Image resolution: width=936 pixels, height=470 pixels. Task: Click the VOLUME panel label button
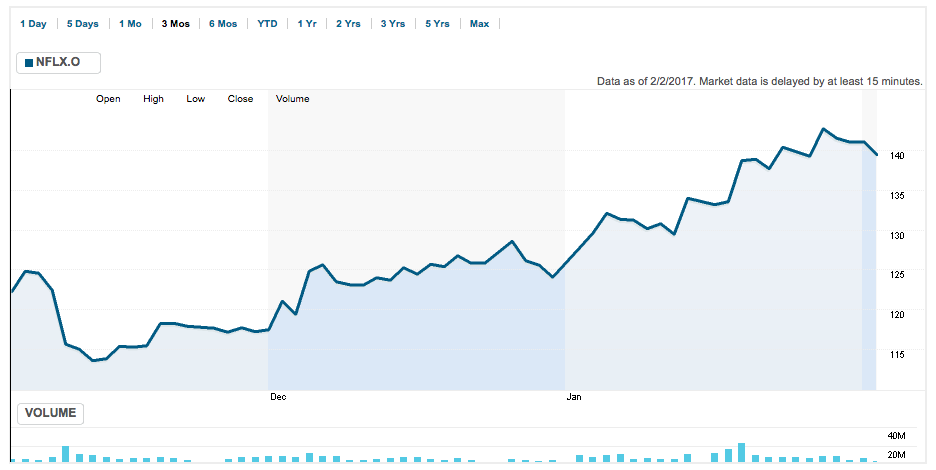(50, 412)
